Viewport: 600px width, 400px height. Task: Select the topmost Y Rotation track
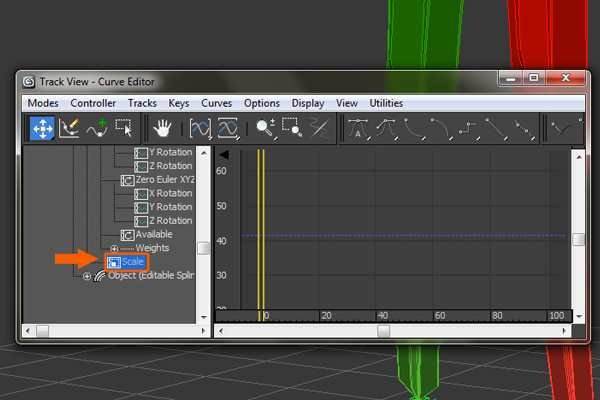click(x=171, y=152)
